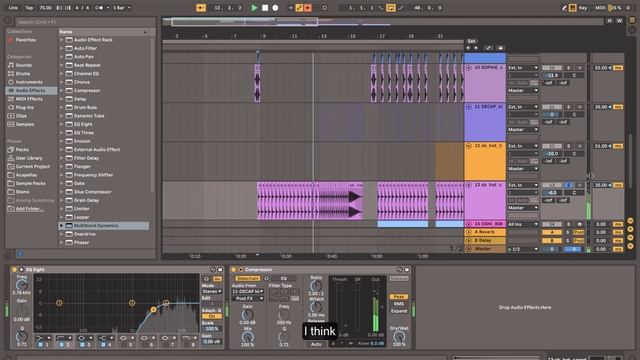The width and height of the screenshot is (640, 360).
Task: Click the Name column header in browser
Action: 103,32
